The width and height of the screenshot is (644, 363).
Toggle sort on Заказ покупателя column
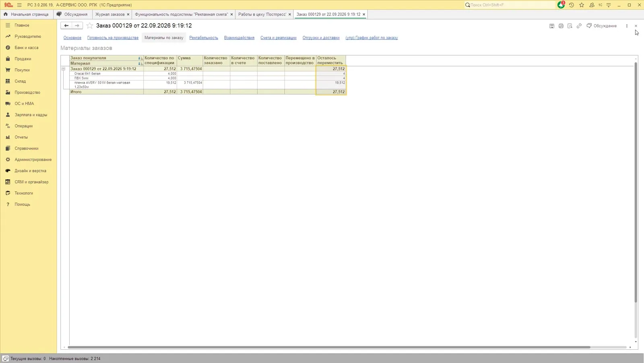[x=140, y=58]
